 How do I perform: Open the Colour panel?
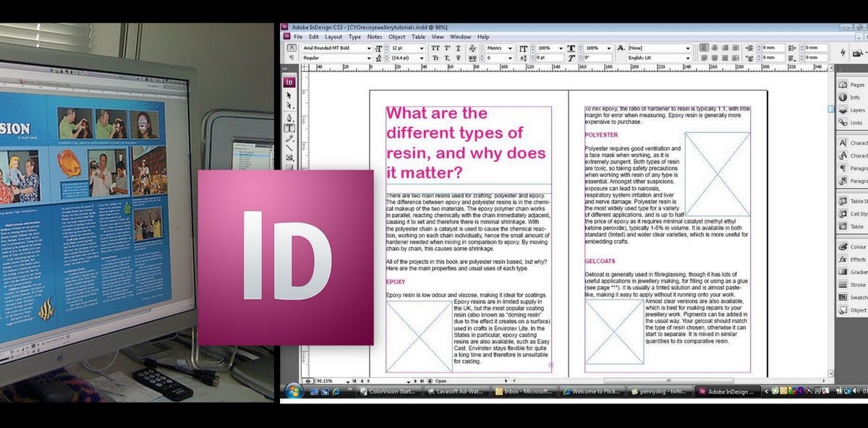click(852, 247)
